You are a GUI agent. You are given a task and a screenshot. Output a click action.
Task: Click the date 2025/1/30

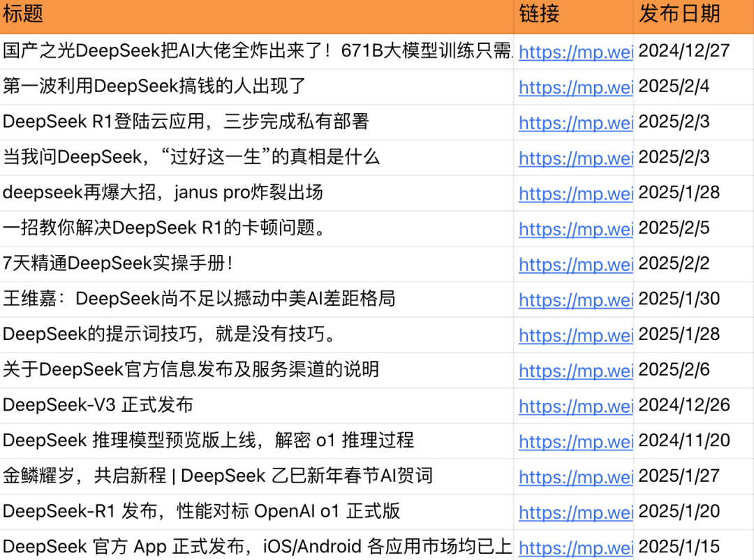click(679, 299)
